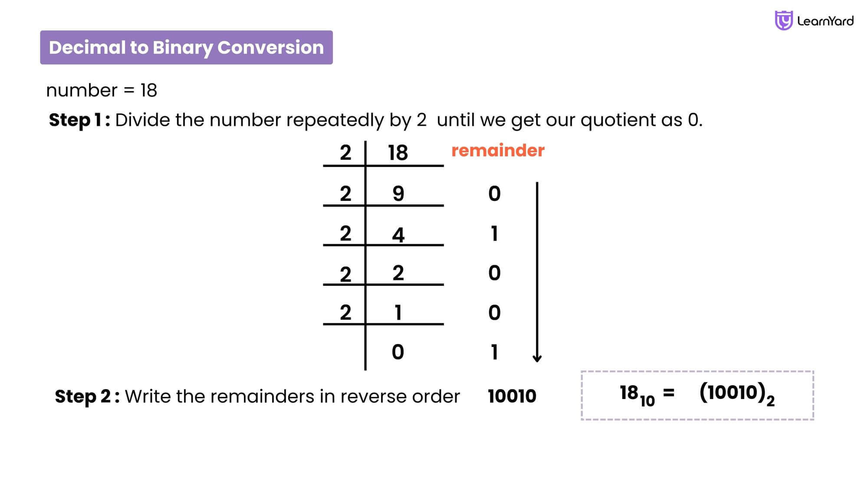Screen dimensions: 868x488
Task: Click the LearnYard shield logo icon
Action: [x=780, y=19]
